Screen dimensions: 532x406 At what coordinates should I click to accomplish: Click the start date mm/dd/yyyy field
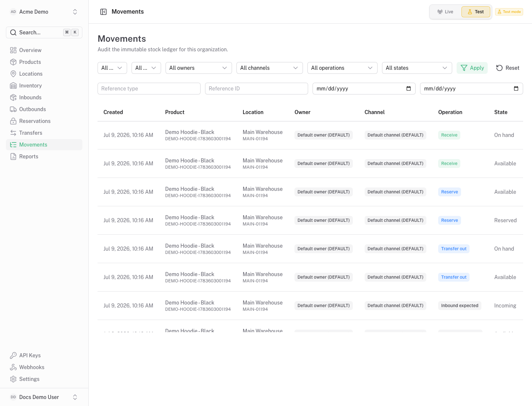pos(364,89)
